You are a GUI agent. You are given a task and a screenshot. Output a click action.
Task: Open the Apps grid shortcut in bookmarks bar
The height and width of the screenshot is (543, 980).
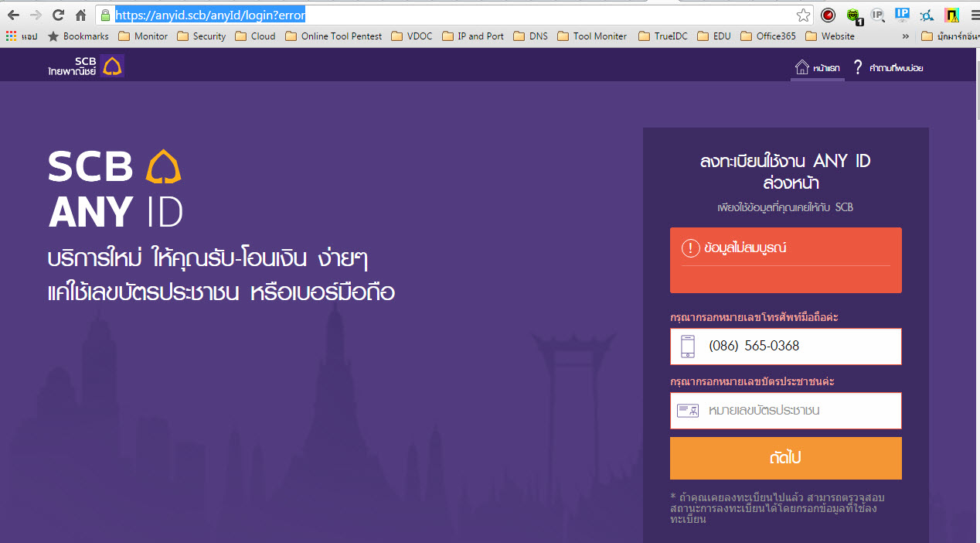click(x=22, y=36)
